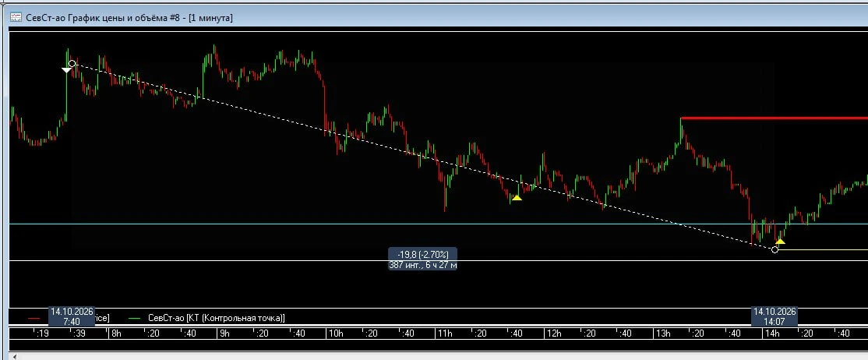Select the white down-triangle trade marker at 7:40
Image resolution: width=868 pixels, height=360 pixels.
point(66,70)
